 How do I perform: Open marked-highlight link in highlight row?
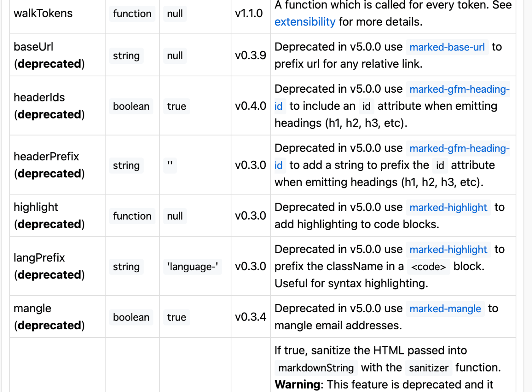point(448,207)
